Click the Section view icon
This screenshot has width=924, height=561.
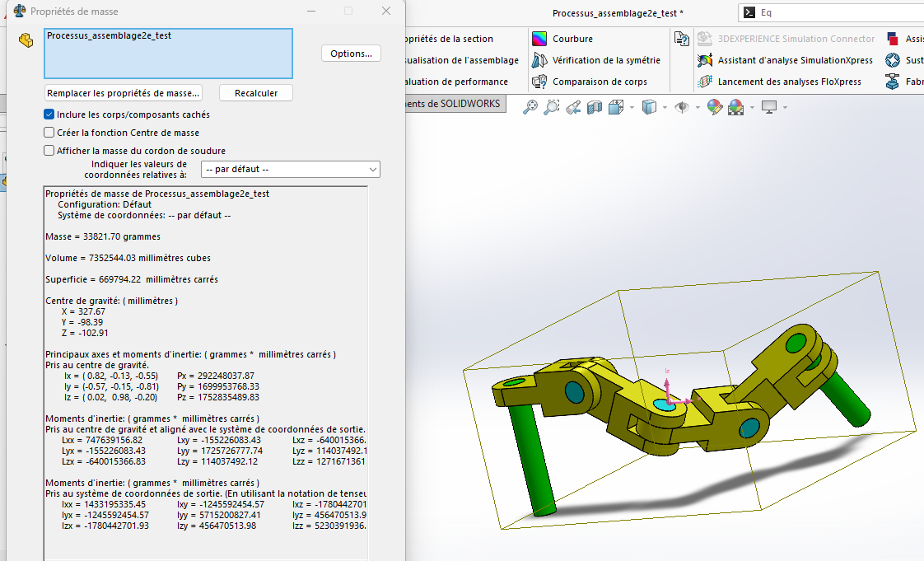595,107
